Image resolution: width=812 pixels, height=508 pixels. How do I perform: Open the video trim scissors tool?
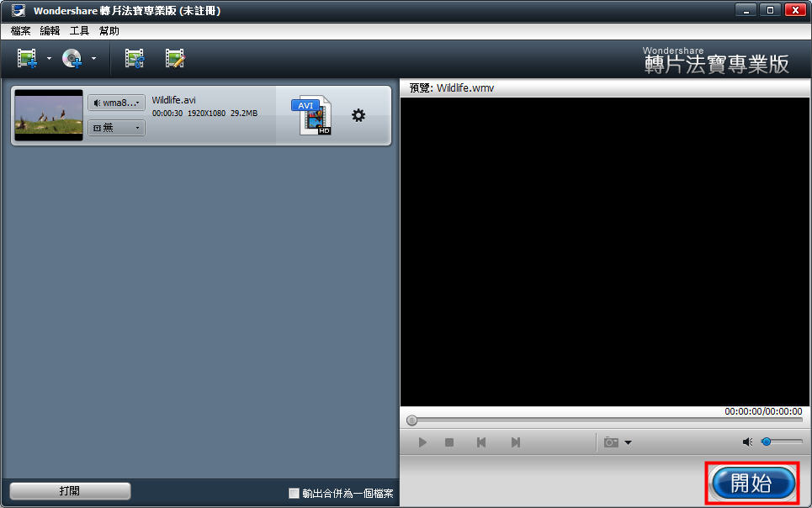point(134,58)
